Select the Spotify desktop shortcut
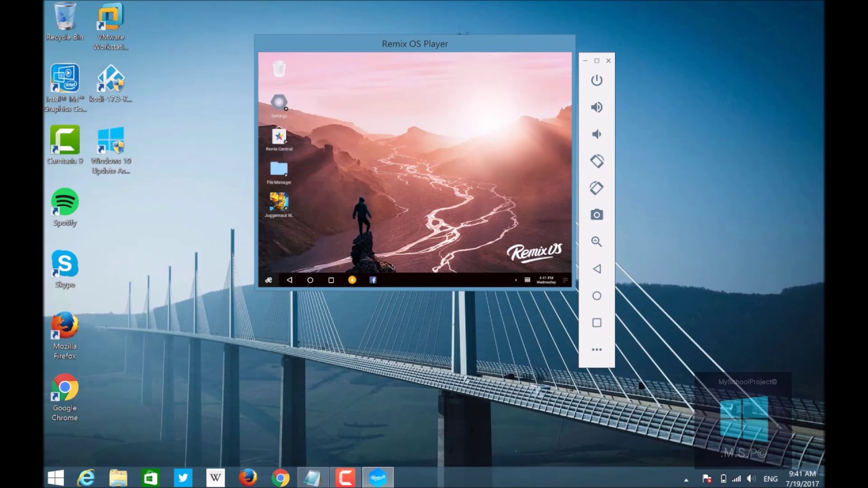The height and width of the screenshot is (488, 868). tap(65, 207)
